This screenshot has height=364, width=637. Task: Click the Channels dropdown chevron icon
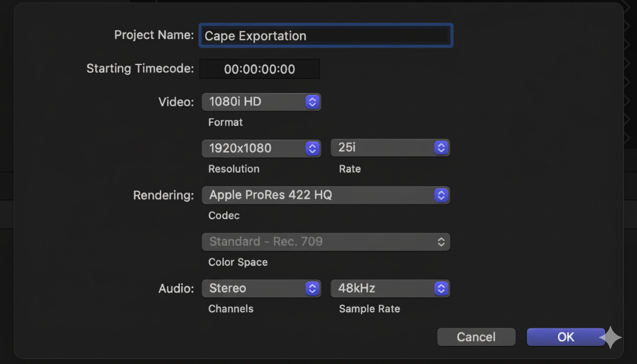[312, 288]
